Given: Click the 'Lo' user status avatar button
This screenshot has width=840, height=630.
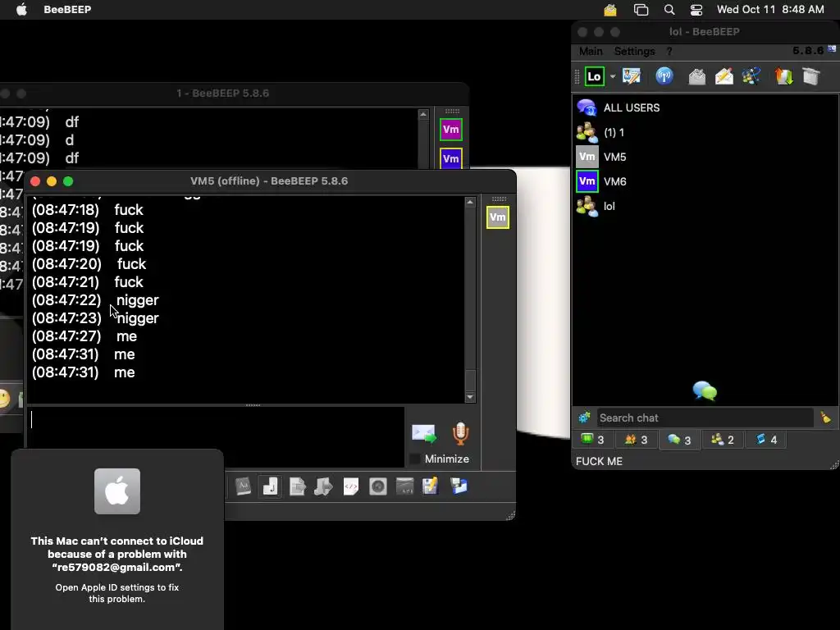Looking at the screenshot, I should point(594,76).
